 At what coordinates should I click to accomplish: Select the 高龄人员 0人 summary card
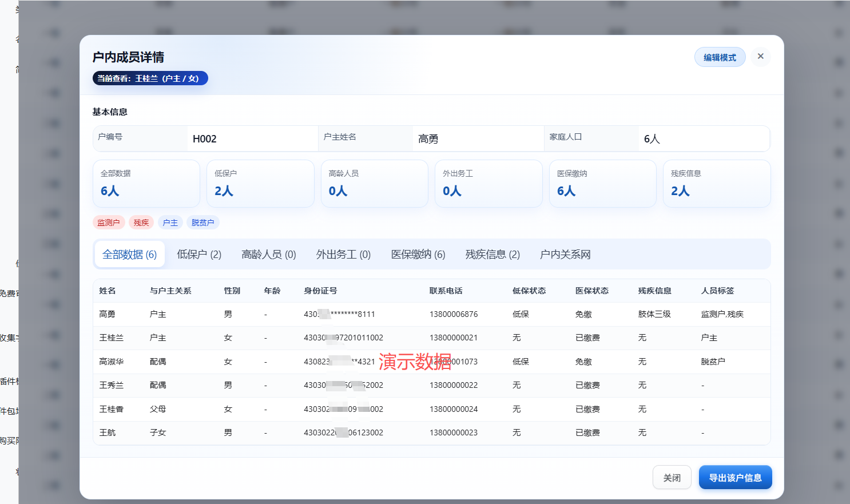pyautogui.click(x=375, y=184)
